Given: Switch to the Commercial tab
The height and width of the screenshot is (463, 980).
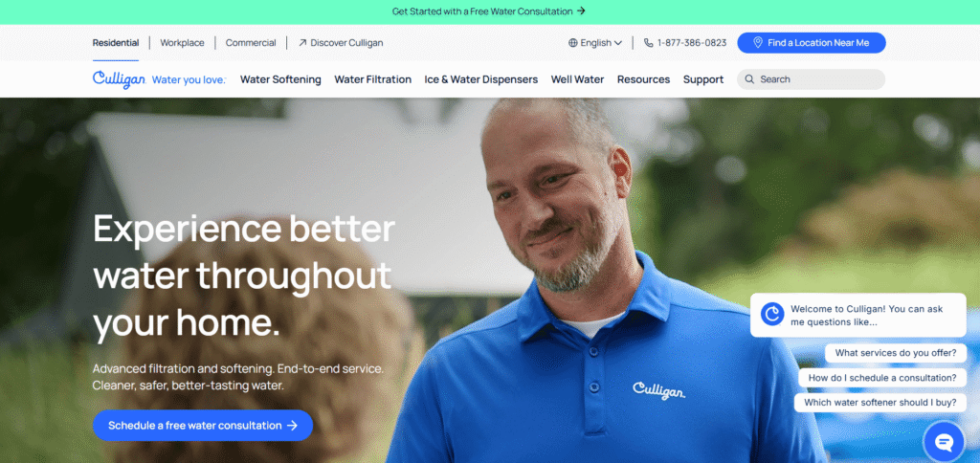Looking at the screenshot, I should click(x=251, y=43).
